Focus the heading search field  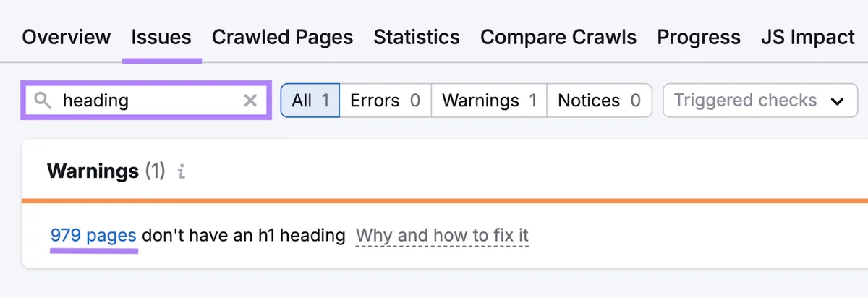click(146, 101)
